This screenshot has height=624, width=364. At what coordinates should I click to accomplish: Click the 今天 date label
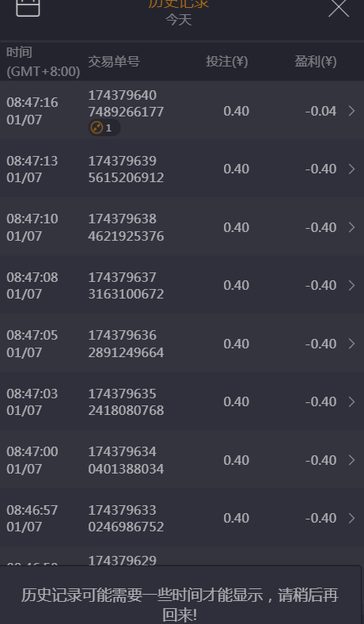click(179, 20)
